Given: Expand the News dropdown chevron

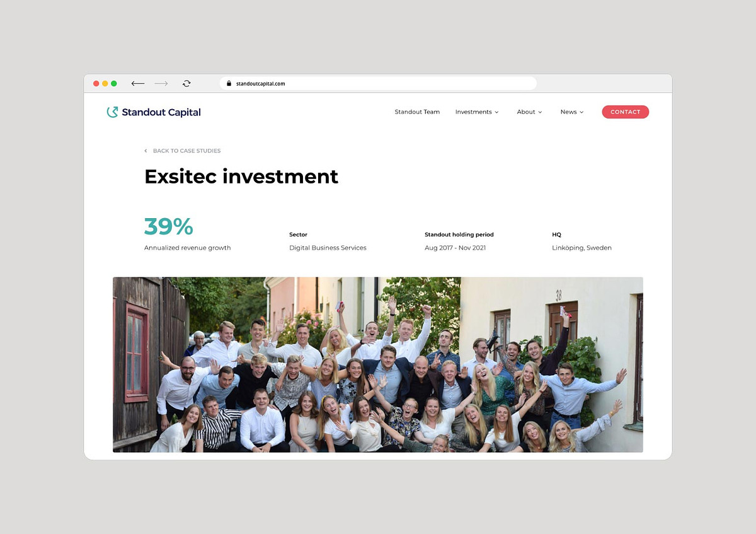Looking at the screenshot, I should tap(581, 112).
